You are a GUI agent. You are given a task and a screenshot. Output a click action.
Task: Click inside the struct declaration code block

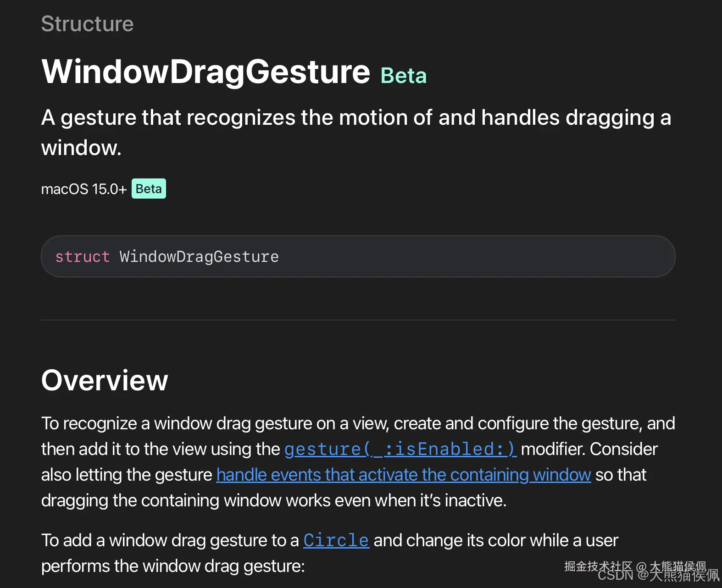tap(358, 256)
